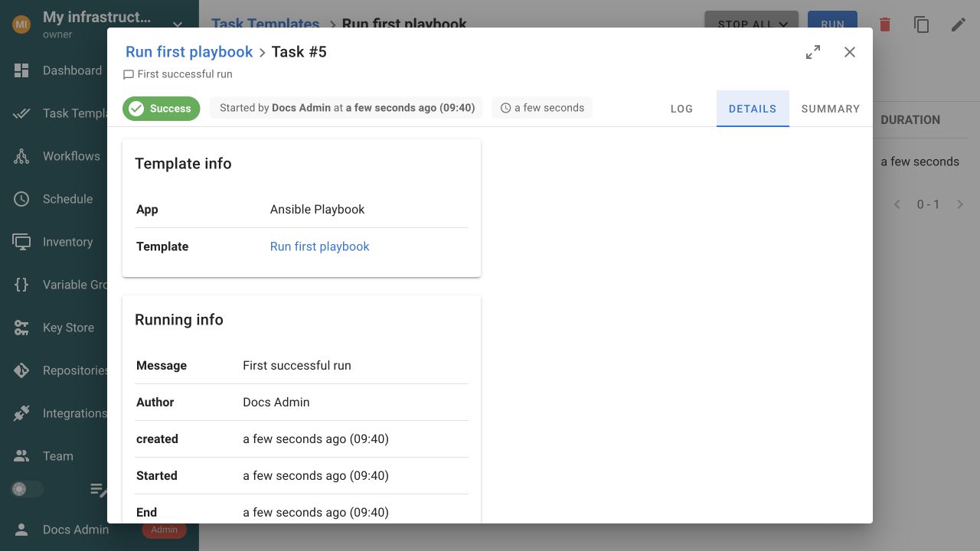Viewport: 980px width, 551px height.
Task: Go to next page of task list
Action: [960, 204]
